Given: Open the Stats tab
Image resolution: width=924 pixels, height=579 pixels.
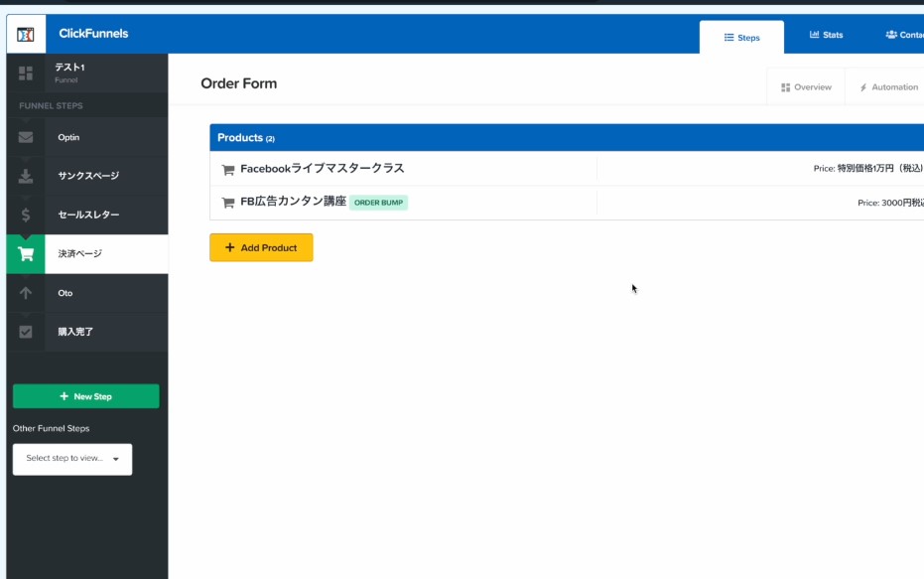Looking at the screenshot, I should tap(826, 35).
